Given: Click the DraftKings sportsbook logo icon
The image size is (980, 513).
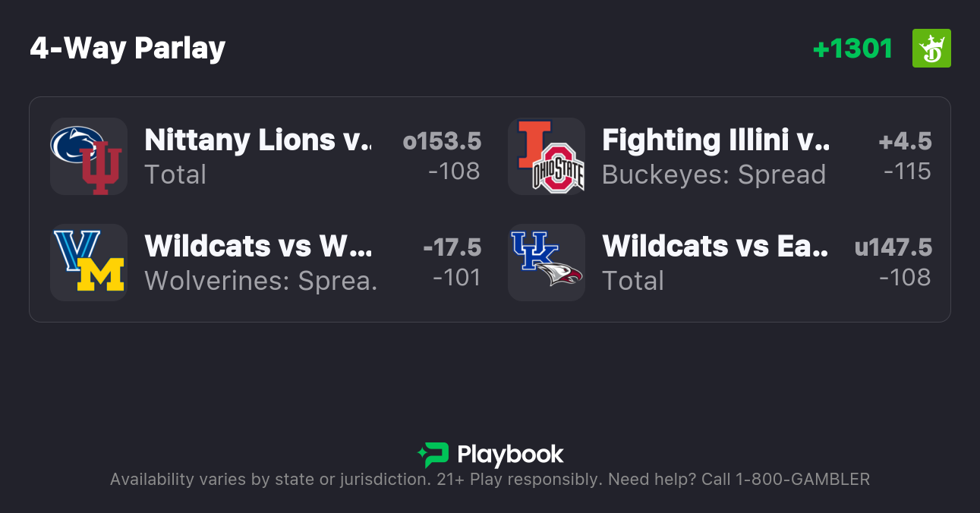Looking at the screenshot, I should pos(931,49).
